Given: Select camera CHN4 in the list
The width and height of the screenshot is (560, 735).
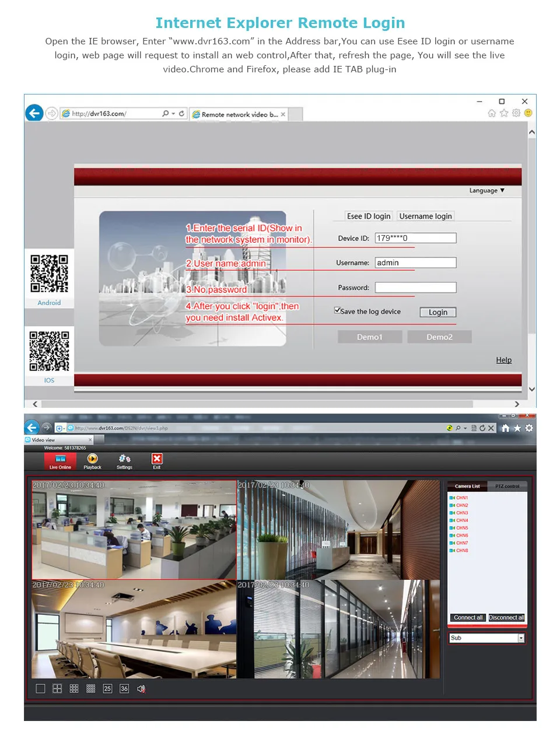Looking at the screenshot, I should [x=459, y=520].
